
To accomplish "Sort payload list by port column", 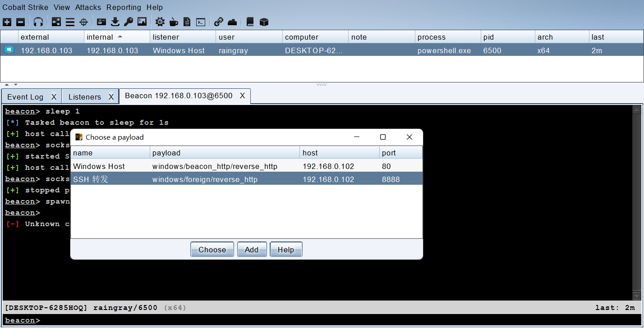I will 401,153.
